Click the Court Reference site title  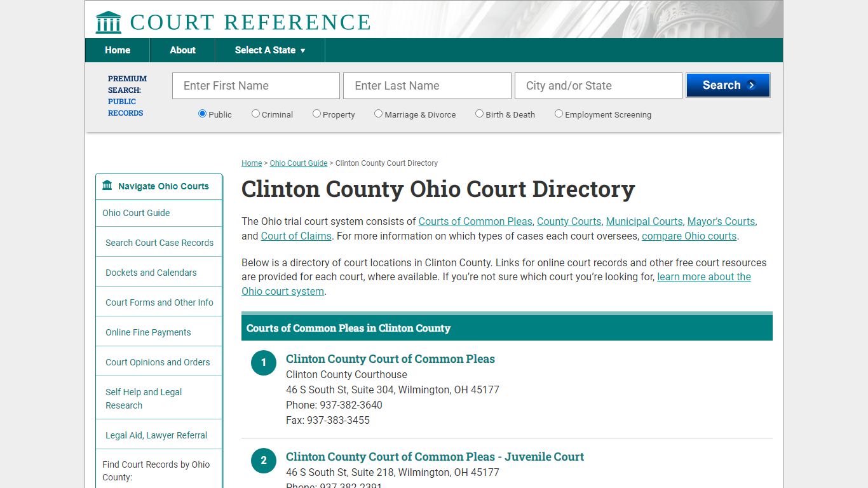(250, 22)
